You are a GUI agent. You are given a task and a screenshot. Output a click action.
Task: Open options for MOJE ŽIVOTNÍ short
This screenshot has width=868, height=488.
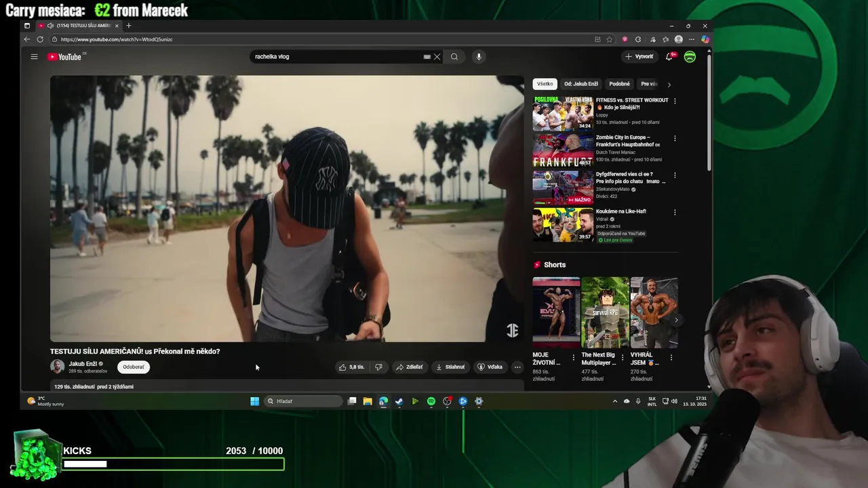[574, 357]
